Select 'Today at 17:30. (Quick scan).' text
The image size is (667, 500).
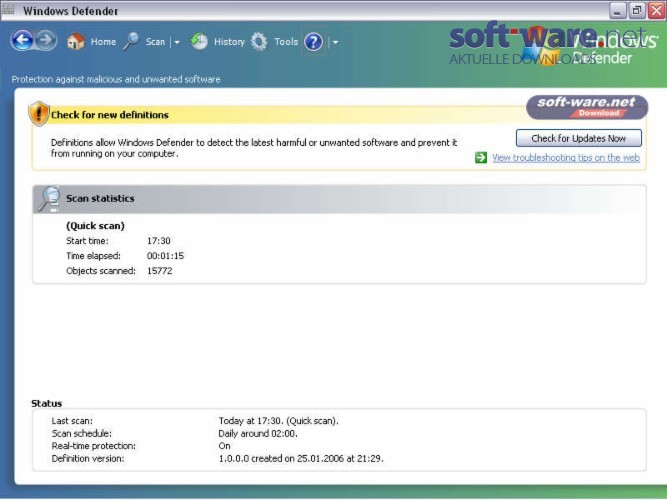click(279, 421)
